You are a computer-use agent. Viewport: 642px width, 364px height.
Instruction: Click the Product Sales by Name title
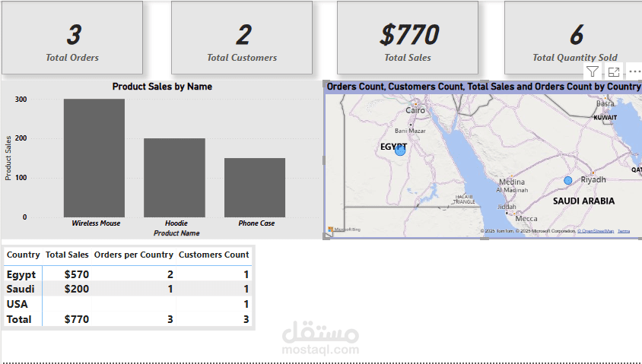[162, 87]
